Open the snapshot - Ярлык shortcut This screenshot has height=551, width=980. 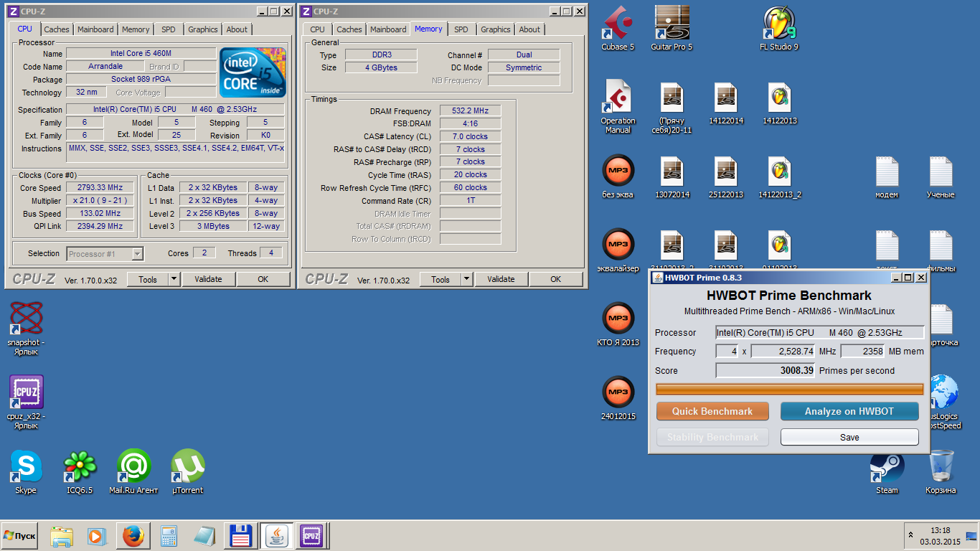[x=26, y=329]
